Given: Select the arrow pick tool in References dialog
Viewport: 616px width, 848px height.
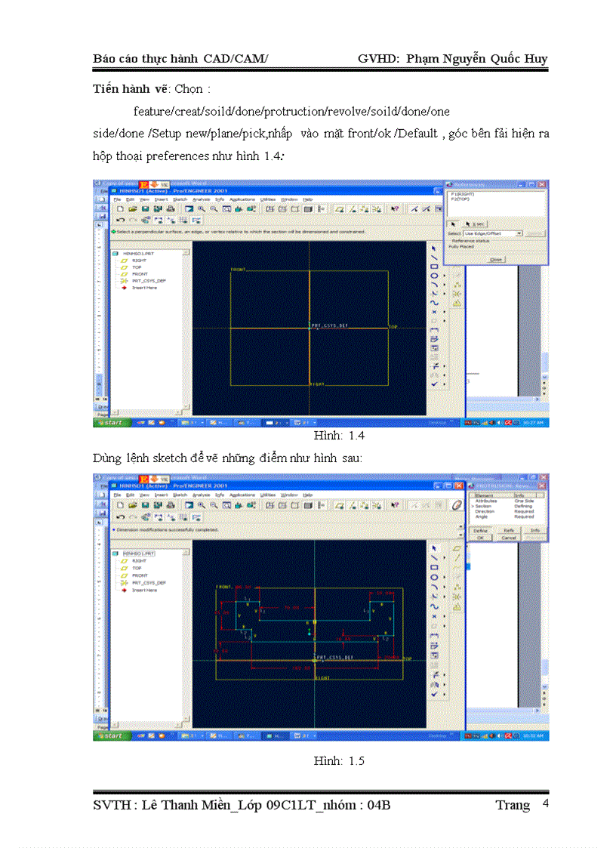Looking at the screenshot, I should [x=454, y=224].
